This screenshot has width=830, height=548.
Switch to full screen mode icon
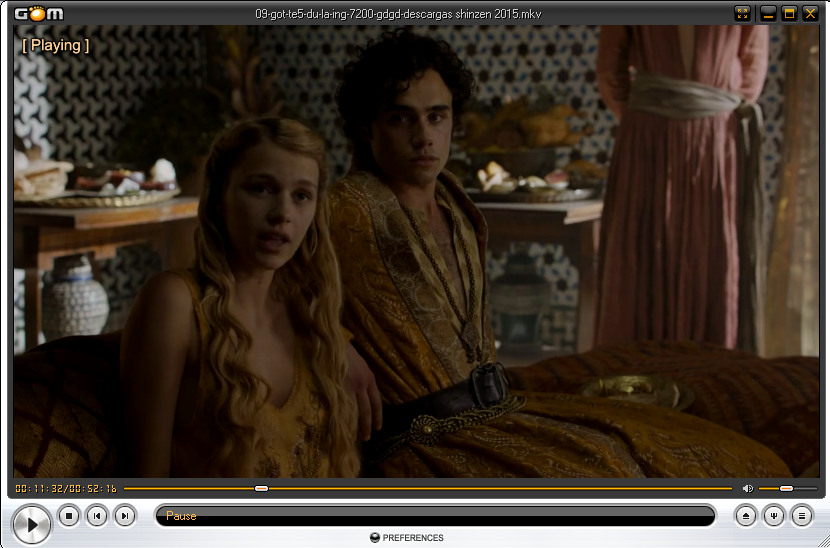coord(743,13)
